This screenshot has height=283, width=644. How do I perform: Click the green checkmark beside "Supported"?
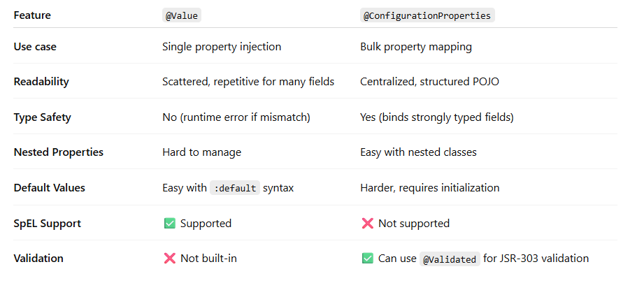(169, 224)
